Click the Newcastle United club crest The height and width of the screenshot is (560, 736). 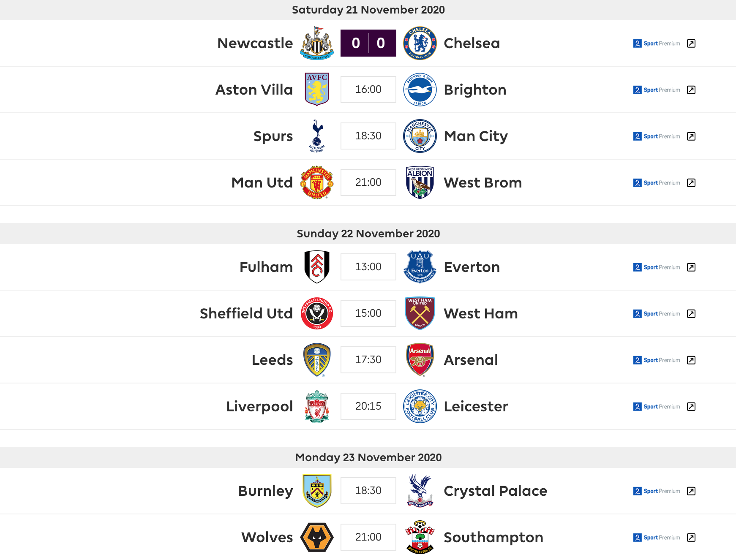click(x=317, y=43)
